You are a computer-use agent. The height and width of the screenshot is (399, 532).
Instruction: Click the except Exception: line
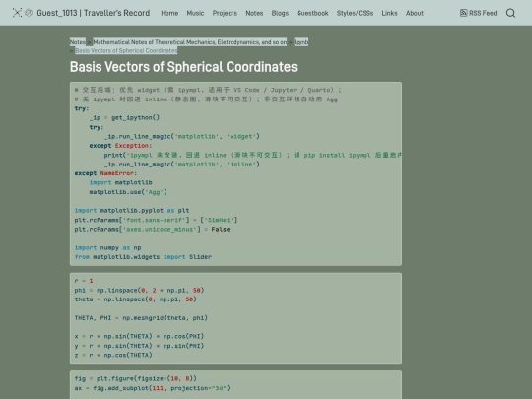tap(120, 146)
